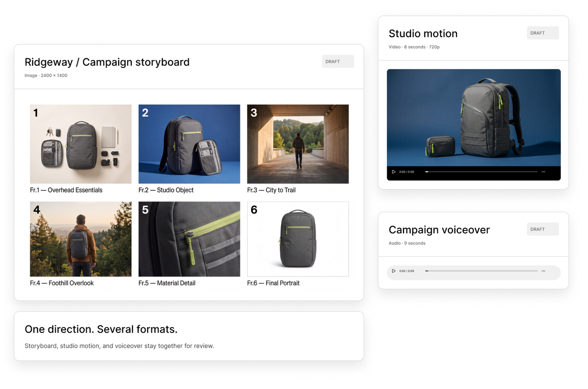Image resolution: width=588 pixels, height=389 pixels.
Task: Click the "Video · 8 seconds · 720p" metadata text
Action: [x=414, y=47]
